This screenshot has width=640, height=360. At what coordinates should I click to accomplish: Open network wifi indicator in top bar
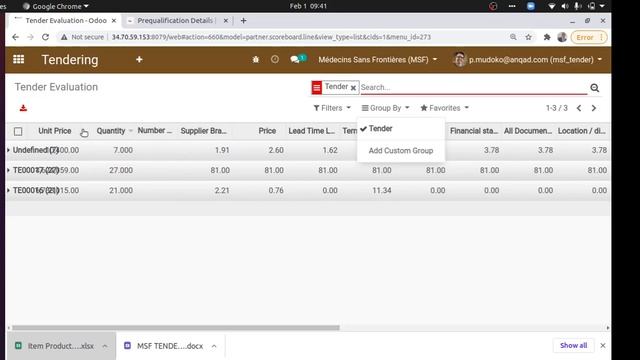(x=551, y=6)
